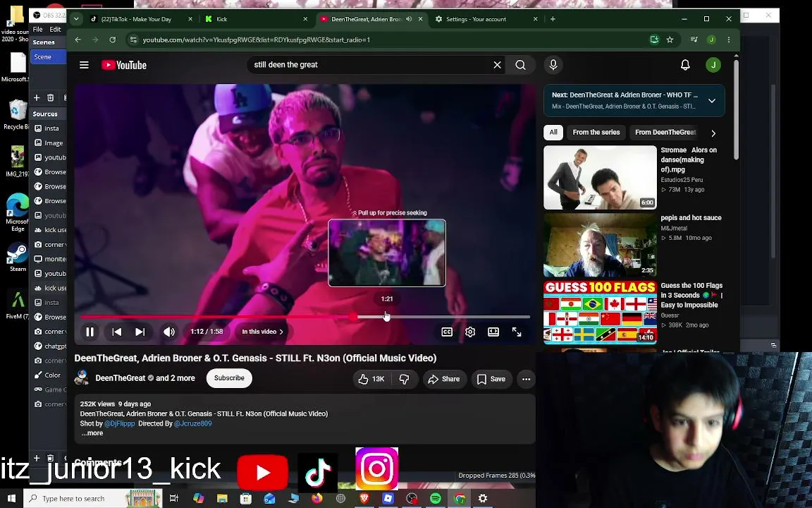Go back in the browser

(78, 40)
